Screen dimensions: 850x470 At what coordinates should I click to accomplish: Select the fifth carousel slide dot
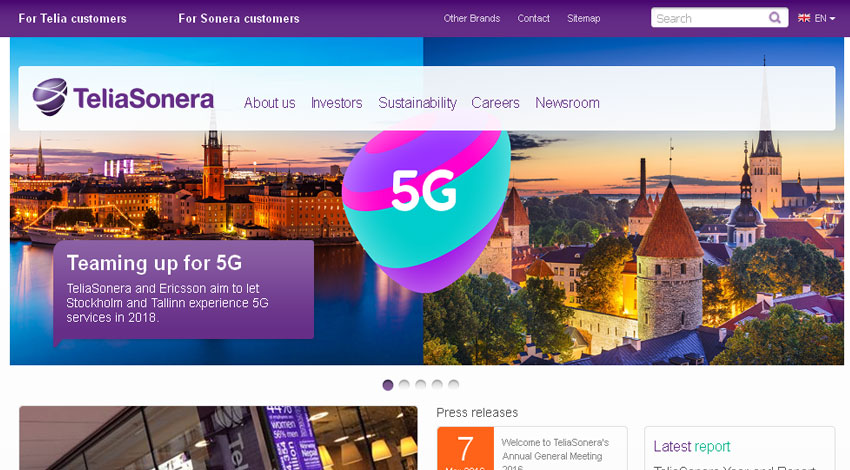point(454,385)
